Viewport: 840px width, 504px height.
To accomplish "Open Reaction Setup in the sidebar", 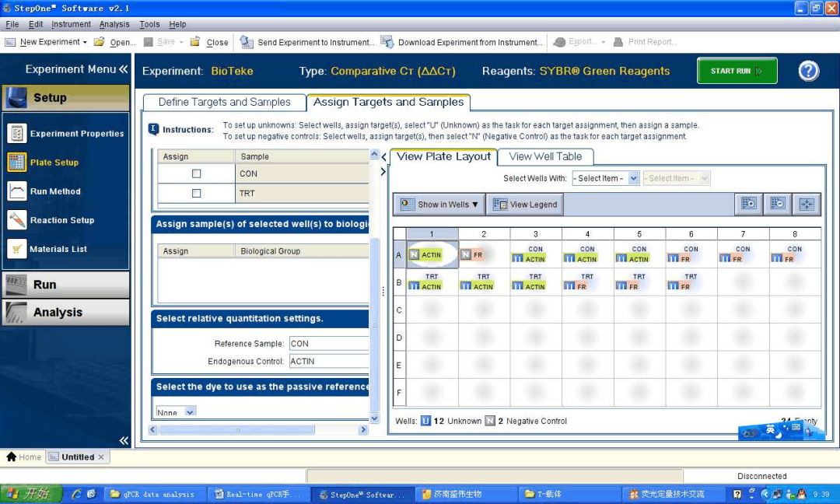I will pos(61,220).
